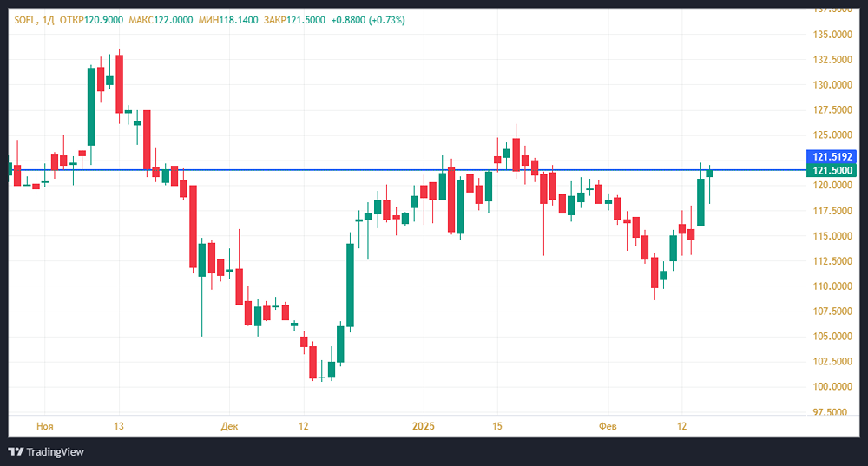The image size is (868, 466).
Task: Click the 135.0000 price axis label
Action: pos(832,35)
